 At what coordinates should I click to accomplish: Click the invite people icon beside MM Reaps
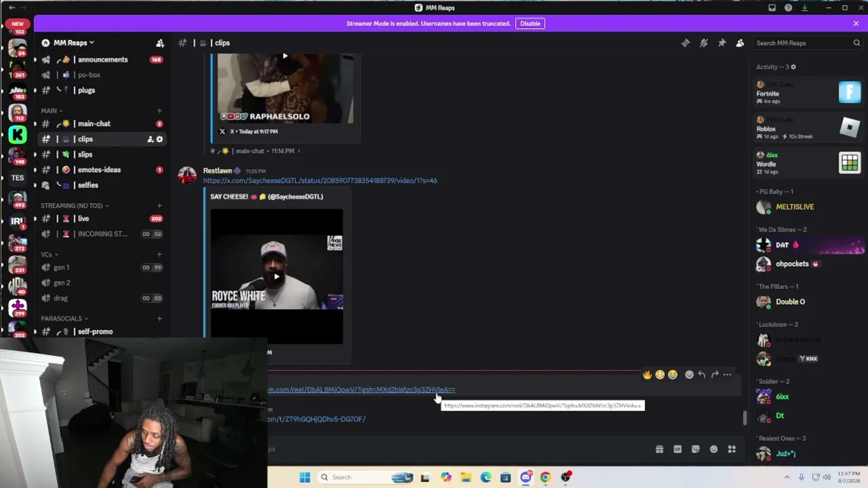(x=160, y=43)
